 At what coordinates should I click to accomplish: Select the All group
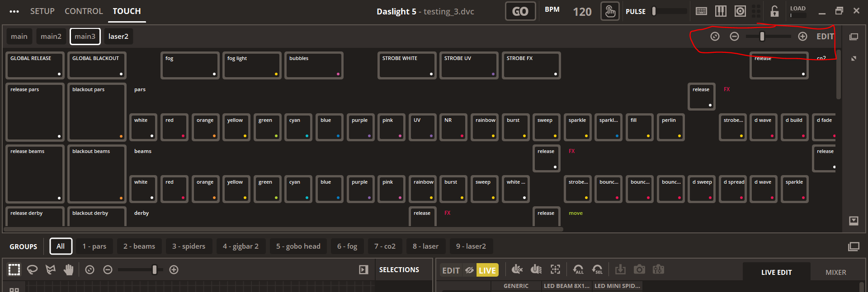61,246
